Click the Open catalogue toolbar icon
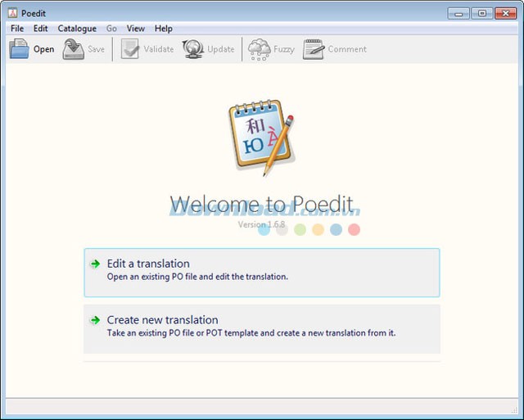The image size is (524, 420). [x=19, y=49]
